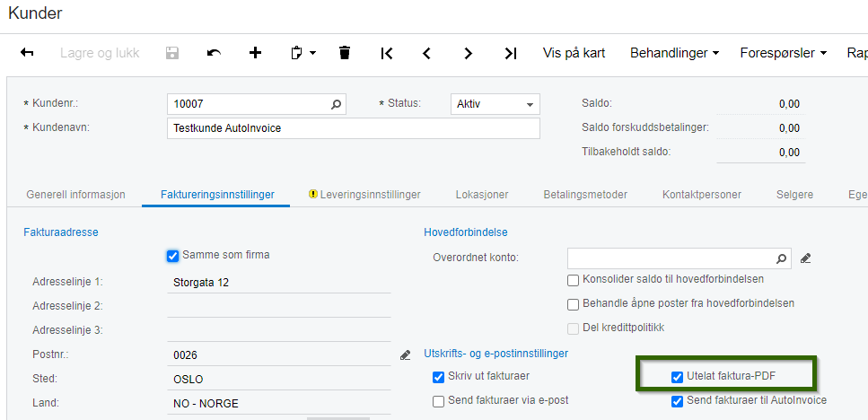Go to first record
This screenshot has height=420, width=868.
[387, 53]
